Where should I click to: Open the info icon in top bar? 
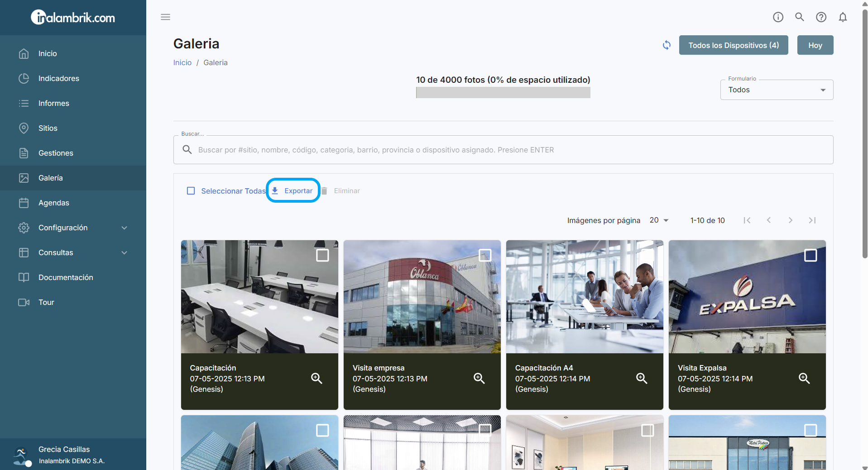point(778,17)
